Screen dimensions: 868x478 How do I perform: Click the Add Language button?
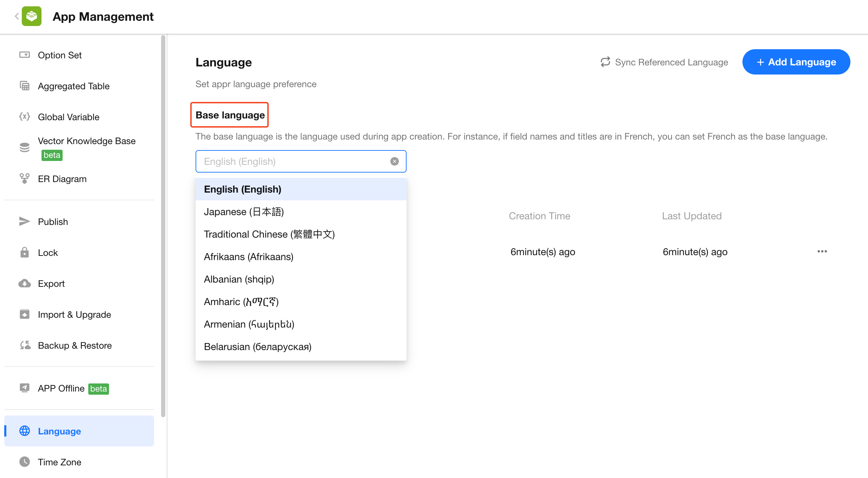tap(796, 62)
